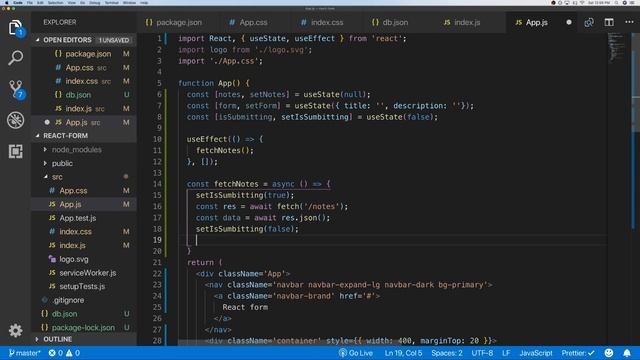Open index.js in Open Editors list
The height and width of the screenshot is (360, 640).
84,109
